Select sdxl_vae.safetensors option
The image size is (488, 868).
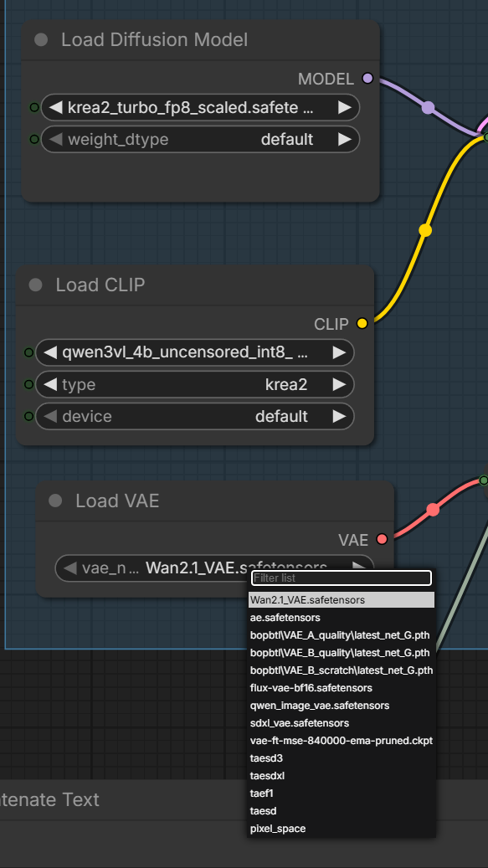[x=342, y=723]
